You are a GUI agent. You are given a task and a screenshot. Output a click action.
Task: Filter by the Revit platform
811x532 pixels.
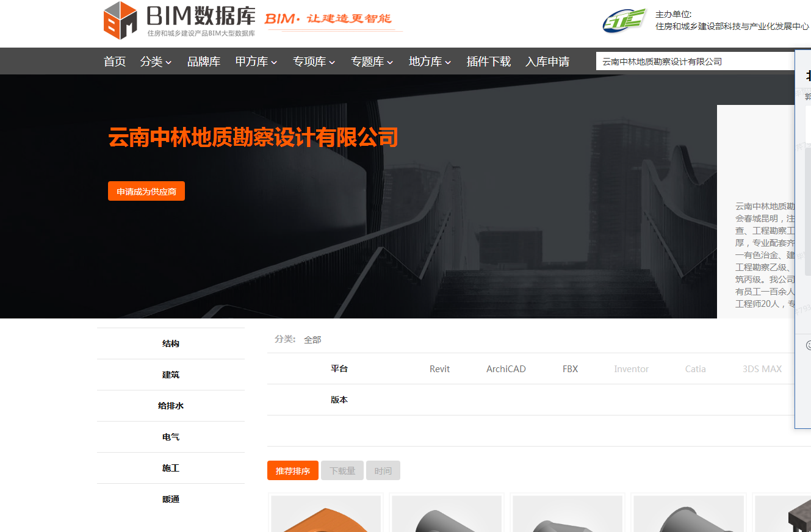pos(439,369)
